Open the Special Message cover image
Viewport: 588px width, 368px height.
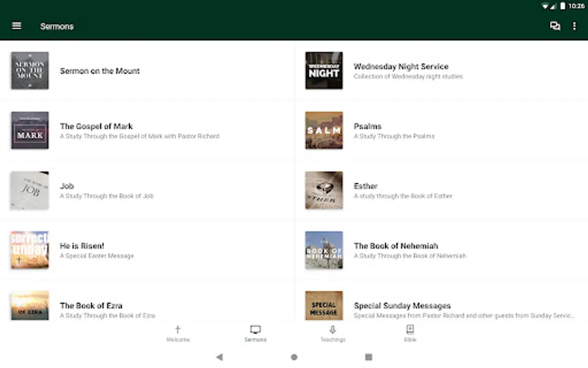point(324,306)
